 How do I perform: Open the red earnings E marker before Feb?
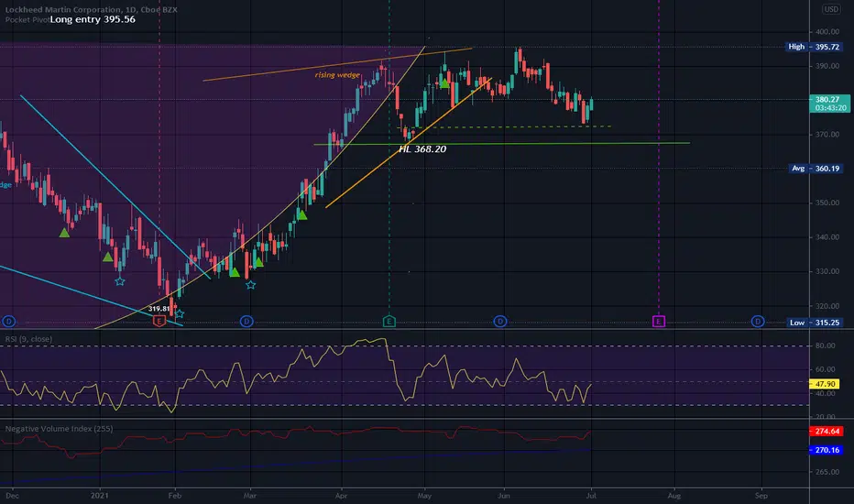pos(159,322)
